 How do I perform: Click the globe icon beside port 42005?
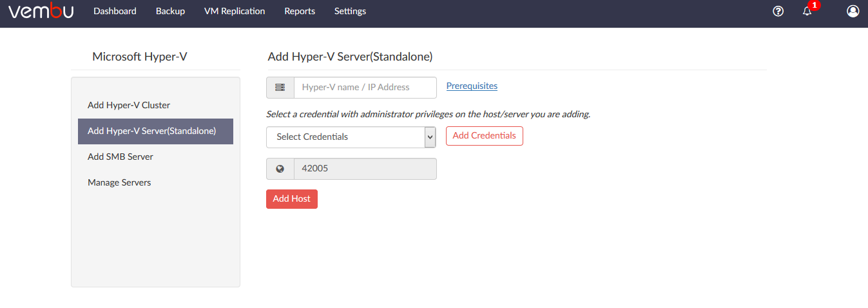tap(280, 169)
